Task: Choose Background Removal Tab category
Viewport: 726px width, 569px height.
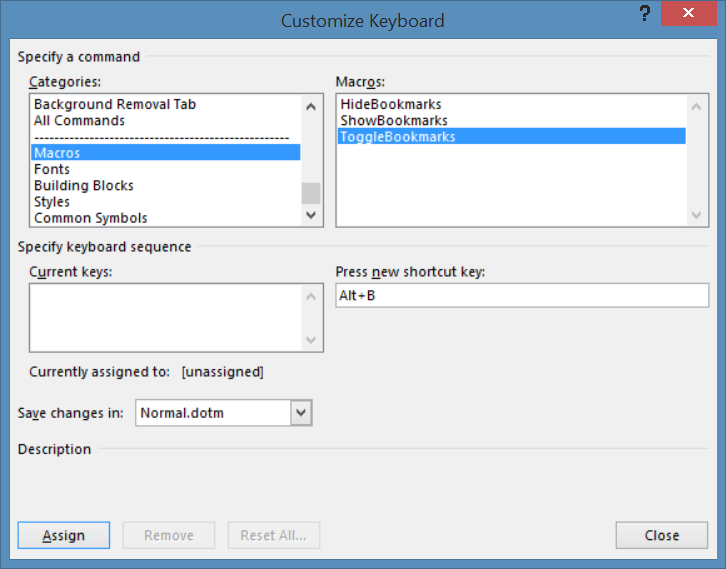Action: pyautogui.click(x=115, y=104)
